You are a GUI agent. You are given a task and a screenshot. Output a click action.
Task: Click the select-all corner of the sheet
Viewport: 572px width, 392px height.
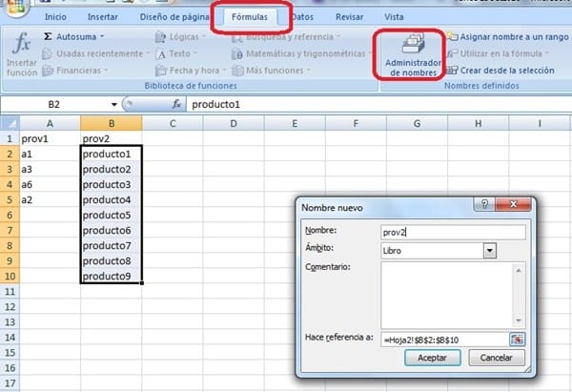tap(10, 123)
